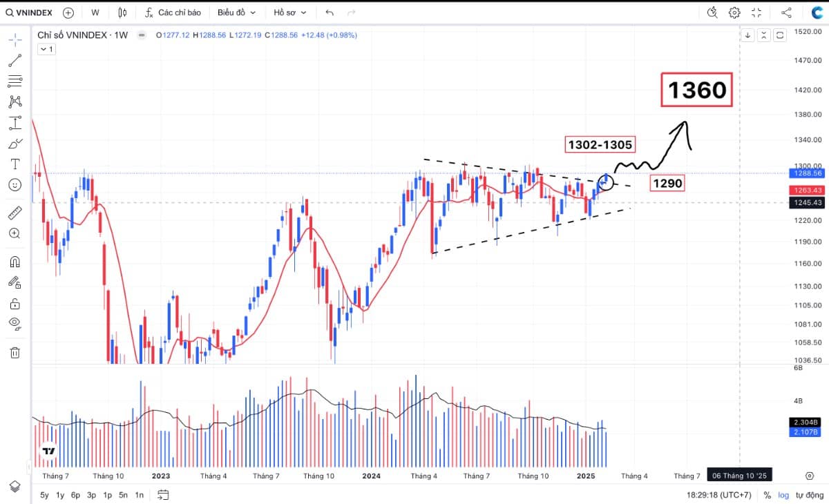The width and height of the screenshot is (829, 504).
Task: Click the 18:29:18 (UTC+7) timezone
Action: point(720,495)
